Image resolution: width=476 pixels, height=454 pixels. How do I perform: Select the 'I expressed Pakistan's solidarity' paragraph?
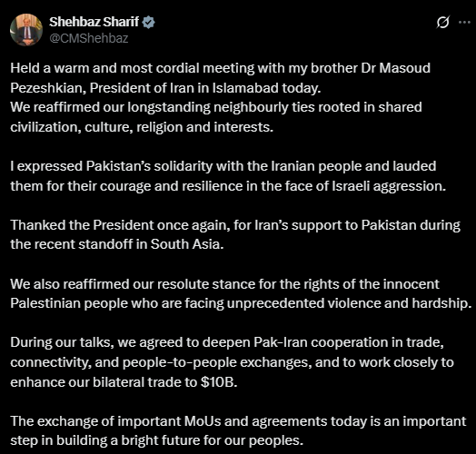pos(228,176)
